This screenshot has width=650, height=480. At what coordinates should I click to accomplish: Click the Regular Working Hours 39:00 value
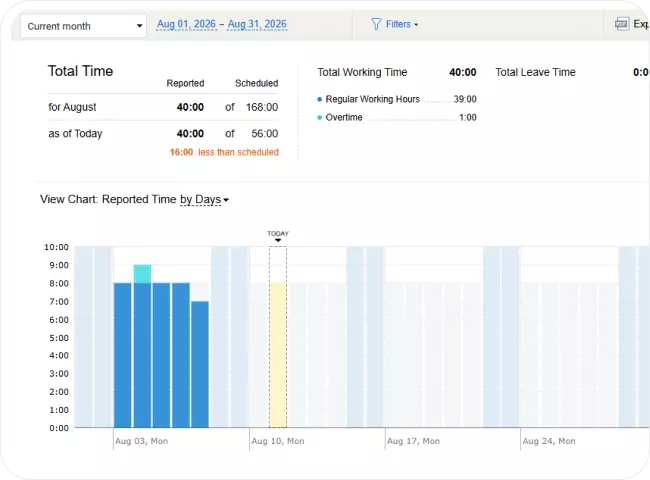click(465, 99)
